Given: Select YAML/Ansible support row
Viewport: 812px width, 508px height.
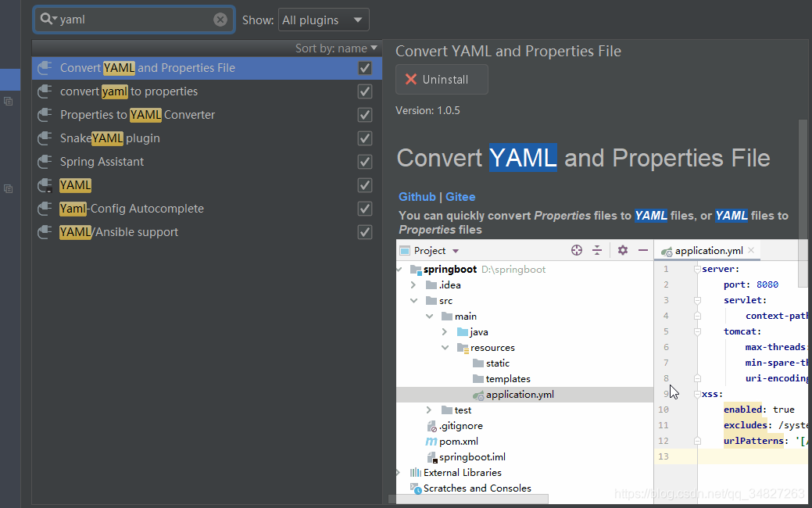Looking at the screenshot, I should 206,232.
